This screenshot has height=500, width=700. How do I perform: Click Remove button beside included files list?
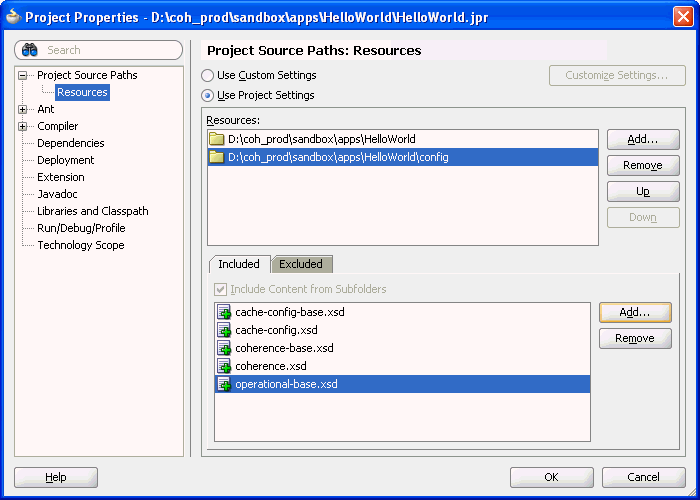(x=635, y=338)
